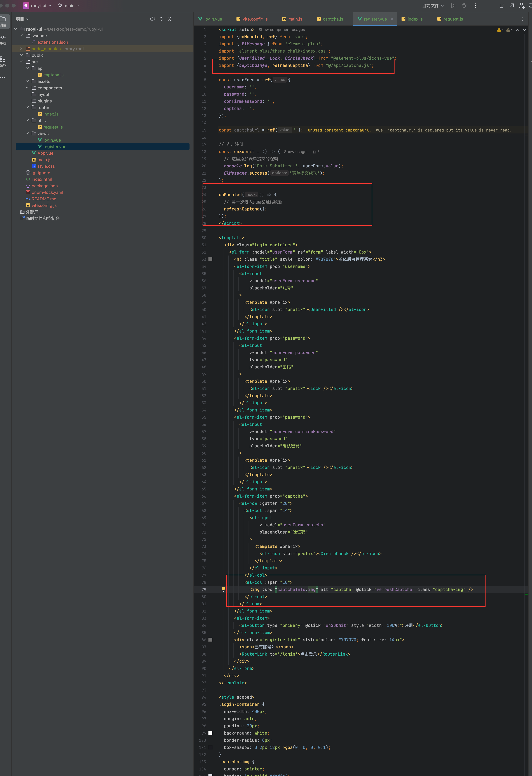Open the ruoyi-ui project switcher dropdown
This screenshot has width=532, height=776.
[37, 6]
